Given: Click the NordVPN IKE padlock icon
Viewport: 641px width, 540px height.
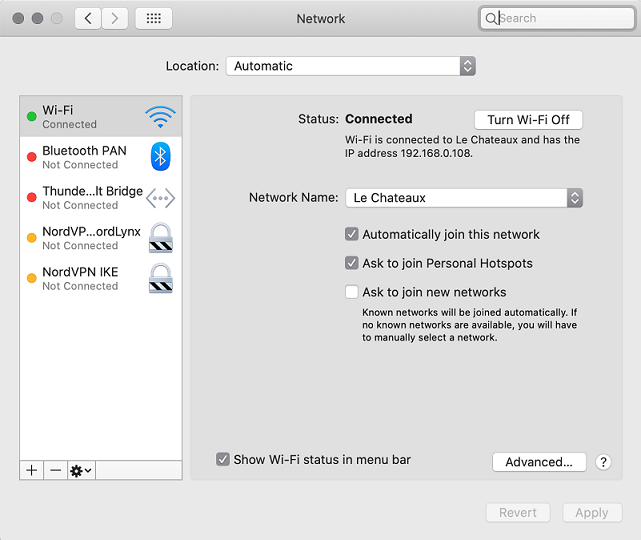Looking at the screenshot, I should tap(161, 278).
